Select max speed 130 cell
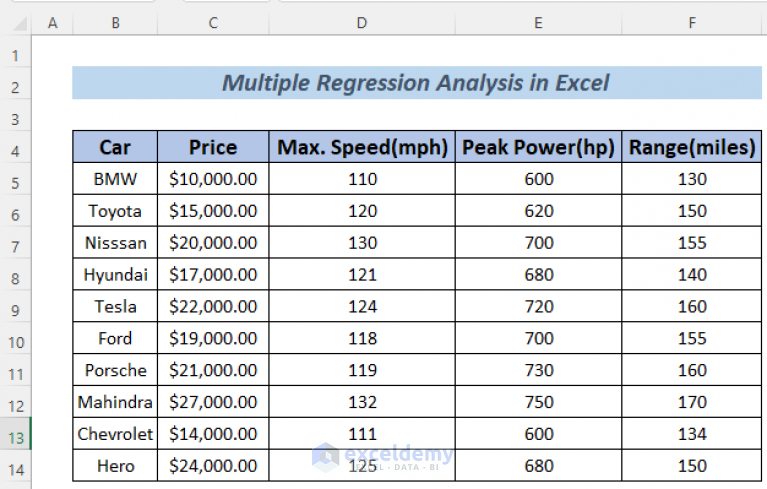 (x=362, y=243)
